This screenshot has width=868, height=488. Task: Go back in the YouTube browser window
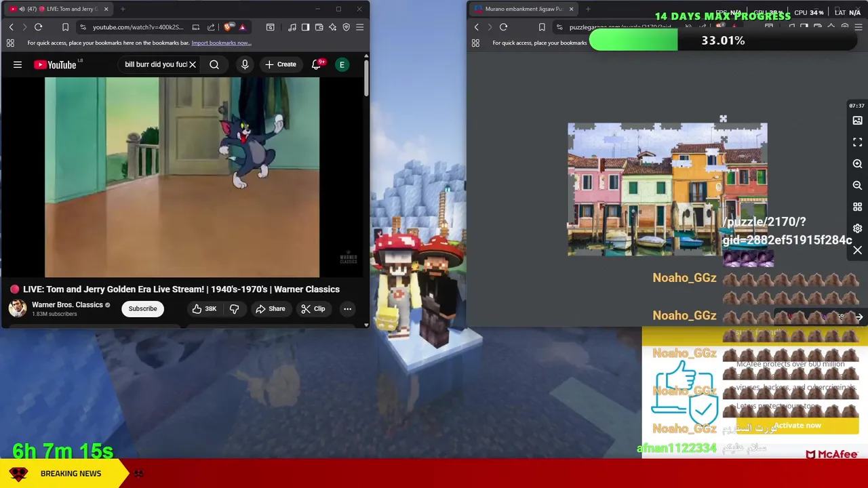click(x=11, y=27)
